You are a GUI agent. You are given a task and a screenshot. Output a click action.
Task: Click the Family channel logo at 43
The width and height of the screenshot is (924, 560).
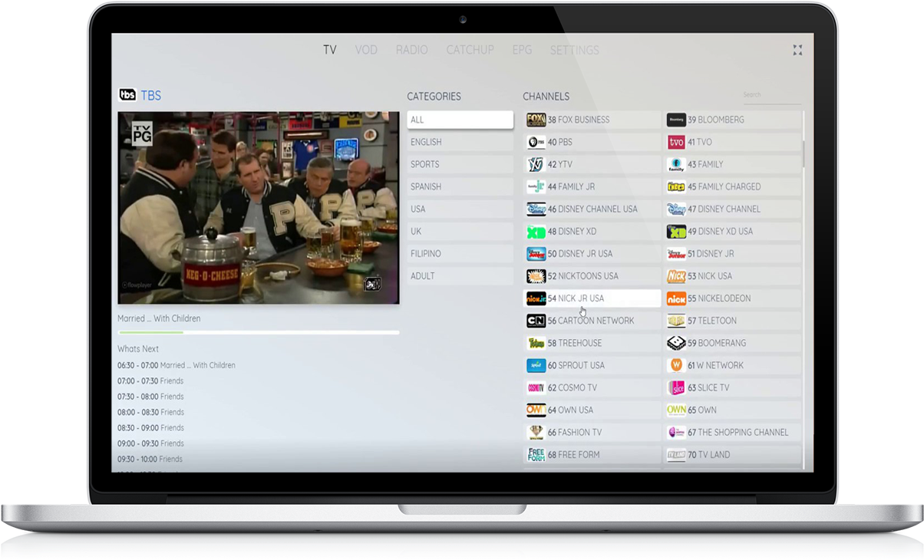676,164
